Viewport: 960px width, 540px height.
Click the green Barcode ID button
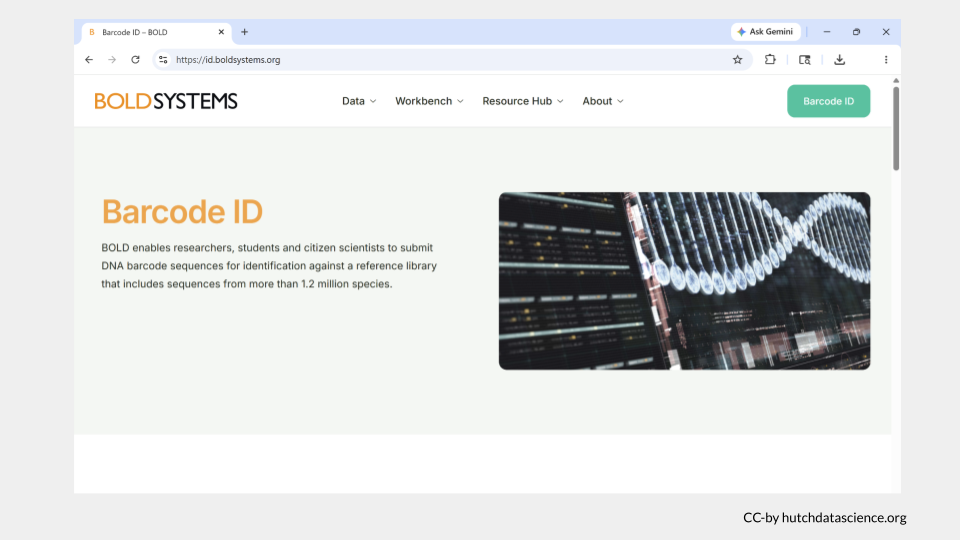[x=828, y=101]
